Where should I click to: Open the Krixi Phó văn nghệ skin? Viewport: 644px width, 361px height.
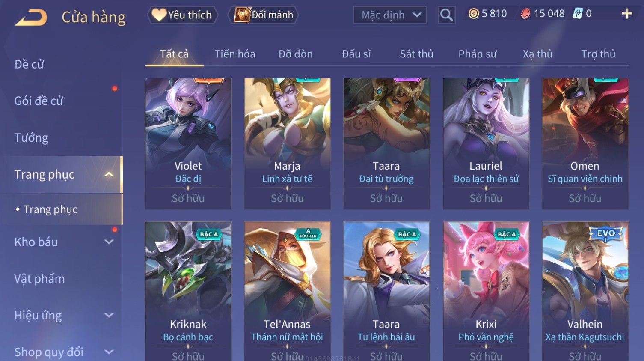click(486, 291)
